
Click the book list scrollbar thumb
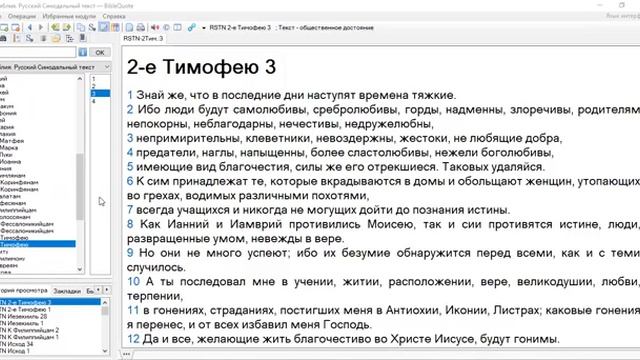coord(80,187)
